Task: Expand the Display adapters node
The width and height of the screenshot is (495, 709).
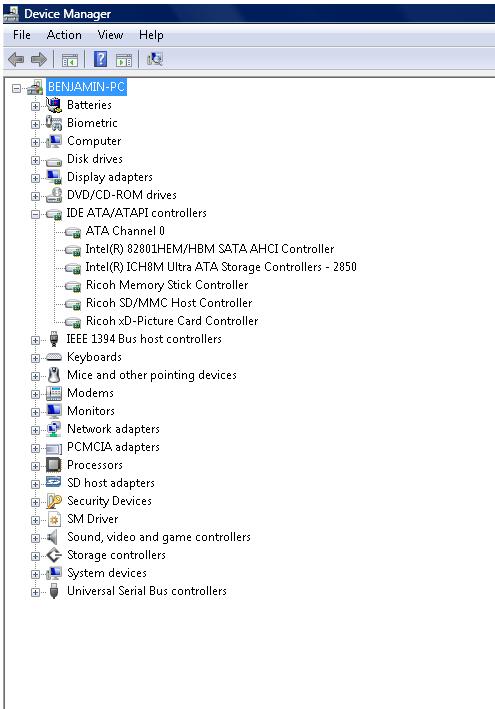Action: (x=35, y=179)
